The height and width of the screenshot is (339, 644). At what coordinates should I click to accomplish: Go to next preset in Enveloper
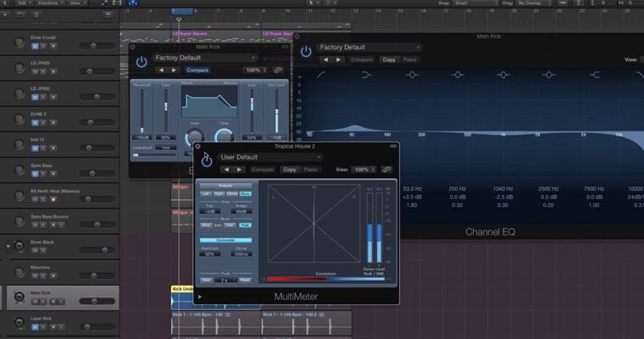coord(175,70)
